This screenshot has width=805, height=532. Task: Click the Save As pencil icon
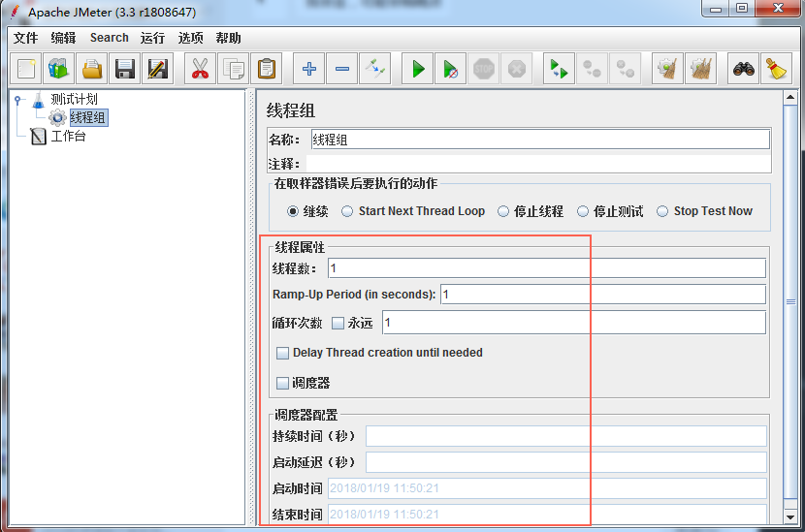(158, 69)
